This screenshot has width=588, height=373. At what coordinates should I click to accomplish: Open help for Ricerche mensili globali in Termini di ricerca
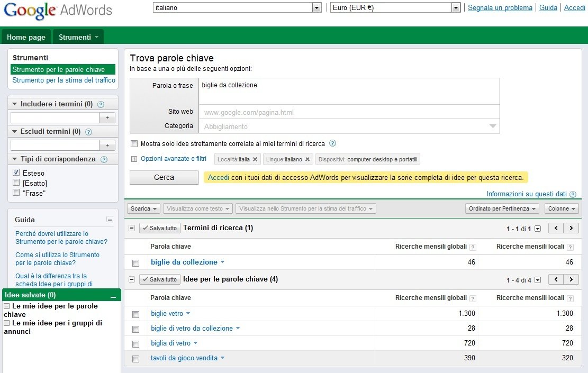tap(473, 247)
